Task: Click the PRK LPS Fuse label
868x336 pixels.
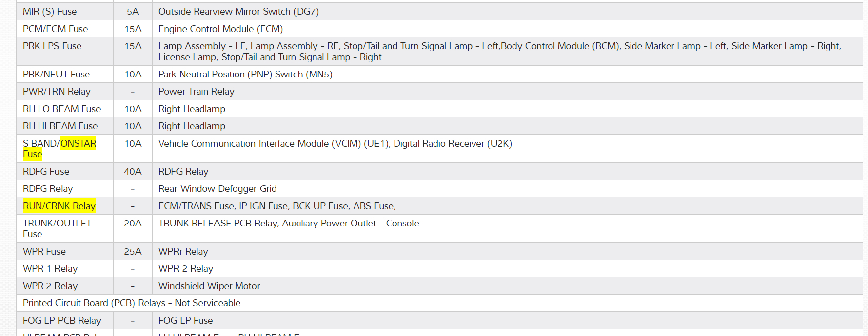Action: pos(52,46)
